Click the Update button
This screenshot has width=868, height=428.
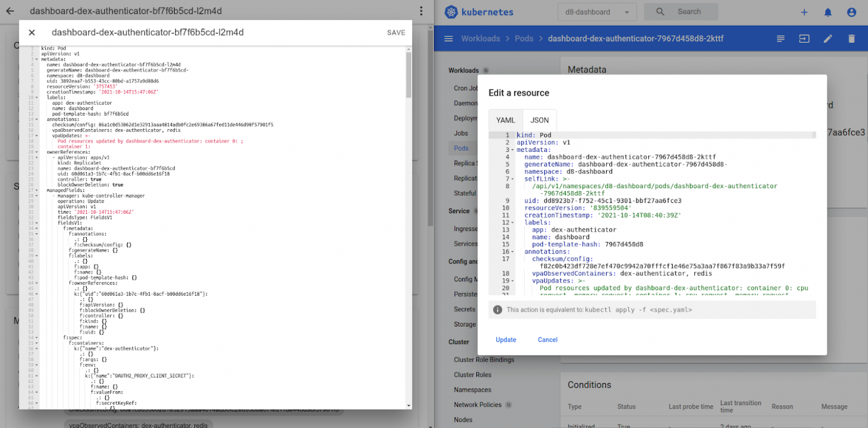pyautogui.click(x=506, y=340)
